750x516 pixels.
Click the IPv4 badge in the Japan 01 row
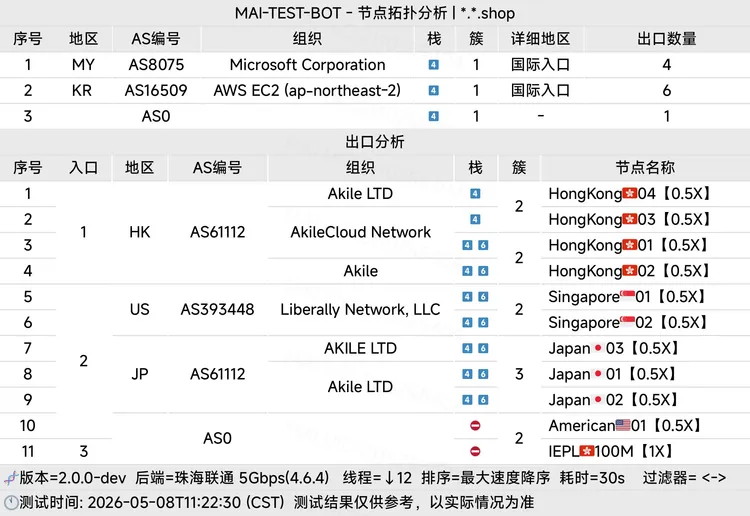coord(467,374)
